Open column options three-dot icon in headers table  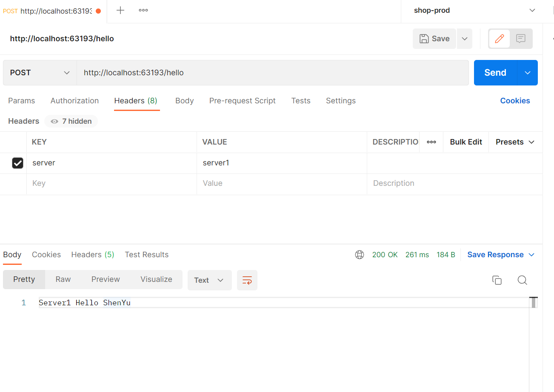pos(431,142)
